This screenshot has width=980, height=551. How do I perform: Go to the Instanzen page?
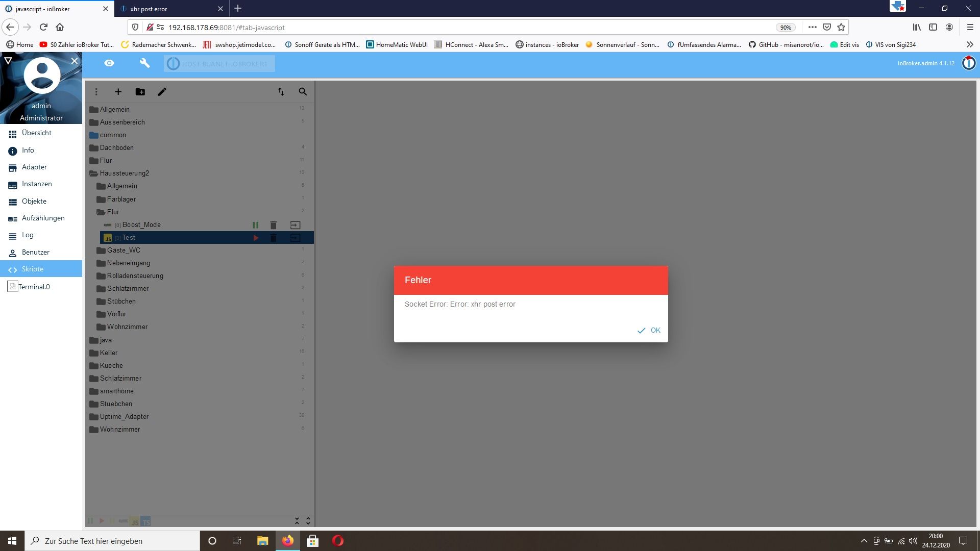pos(41,184)
